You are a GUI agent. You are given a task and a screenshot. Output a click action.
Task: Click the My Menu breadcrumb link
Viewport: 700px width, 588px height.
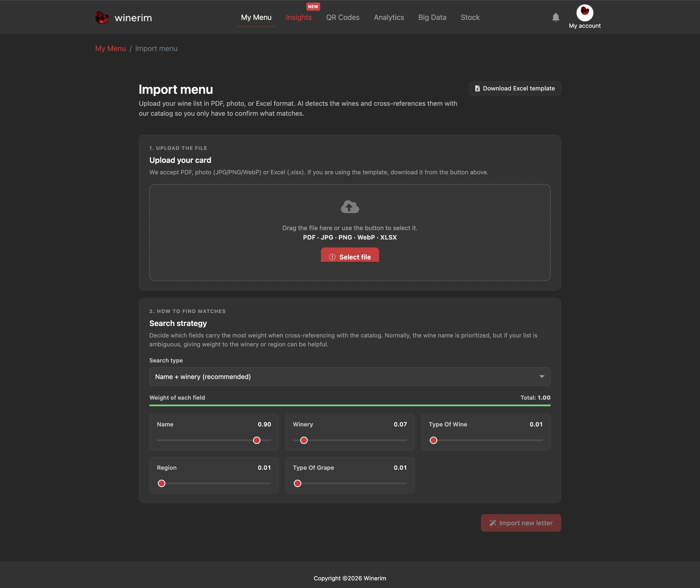pyautogui.click(x=111, y=49)
